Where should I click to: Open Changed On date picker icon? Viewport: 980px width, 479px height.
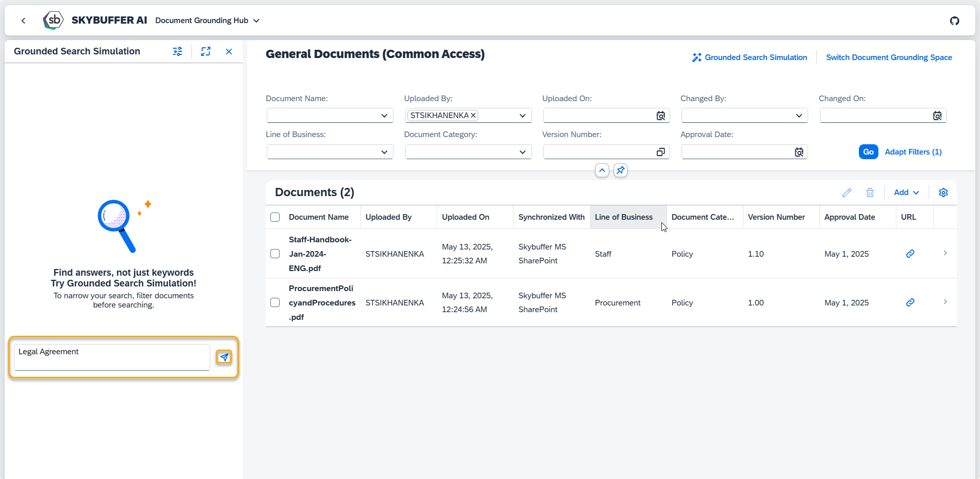pyautogui.click(x=937, y=116)
